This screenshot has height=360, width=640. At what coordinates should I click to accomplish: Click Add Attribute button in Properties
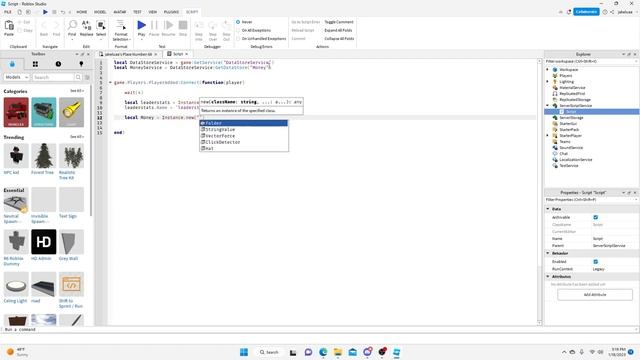point(595,295)
